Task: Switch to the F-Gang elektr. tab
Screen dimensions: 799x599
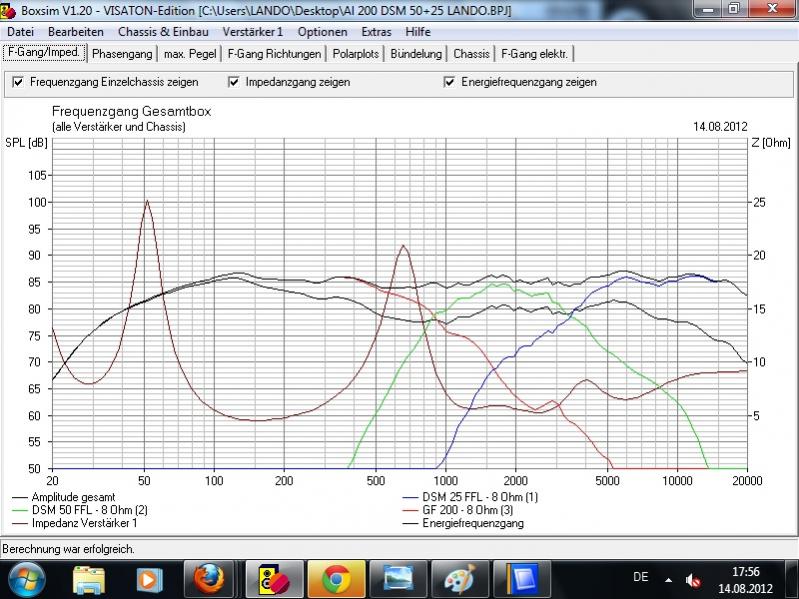Action: [x=535, y=53]
